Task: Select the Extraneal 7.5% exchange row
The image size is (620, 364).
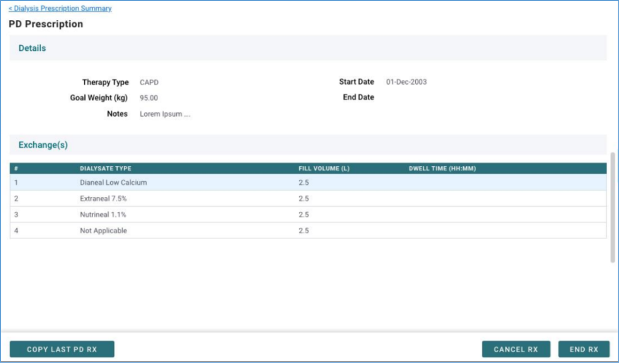Action: [103, 199]
